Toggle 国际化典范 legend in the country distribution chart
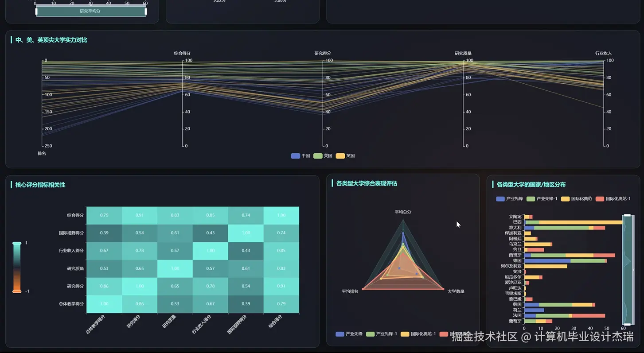Viewport: 644px width, 353px height. click(577, 199)
